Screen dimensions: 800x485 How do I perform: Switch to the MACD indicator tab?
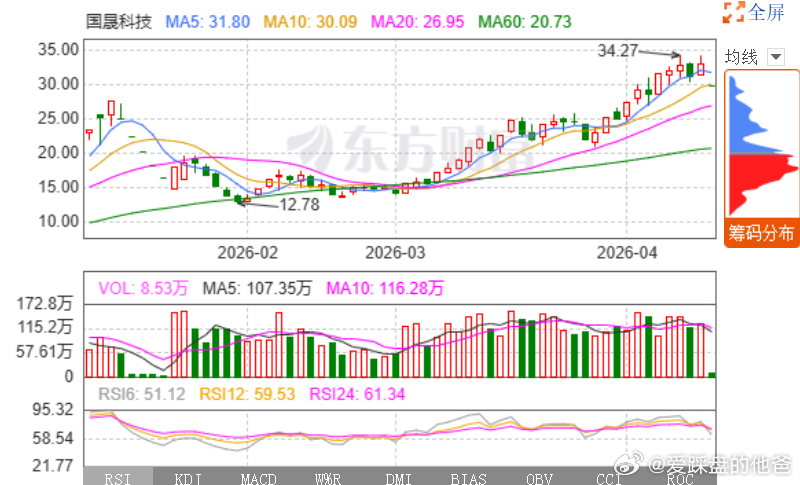click(x=258, y=479)
